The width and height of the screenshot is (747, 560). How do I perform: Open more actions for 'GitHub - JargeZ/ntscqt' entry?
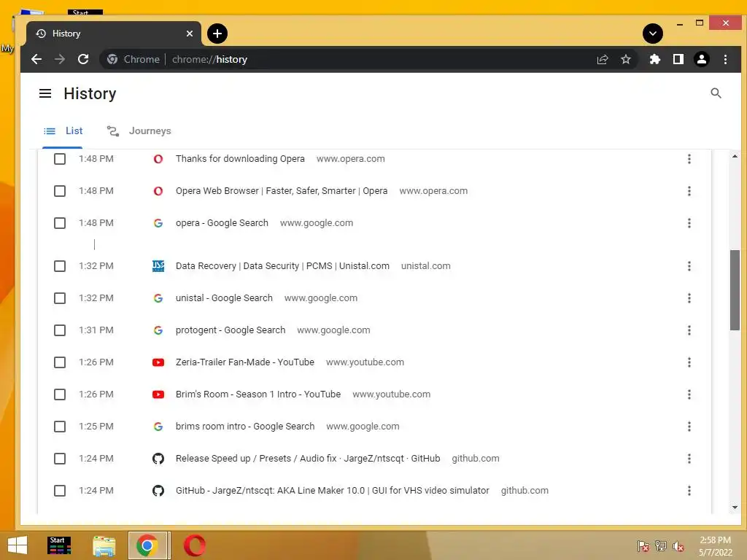pyautogui.click(x=689, y=491)
